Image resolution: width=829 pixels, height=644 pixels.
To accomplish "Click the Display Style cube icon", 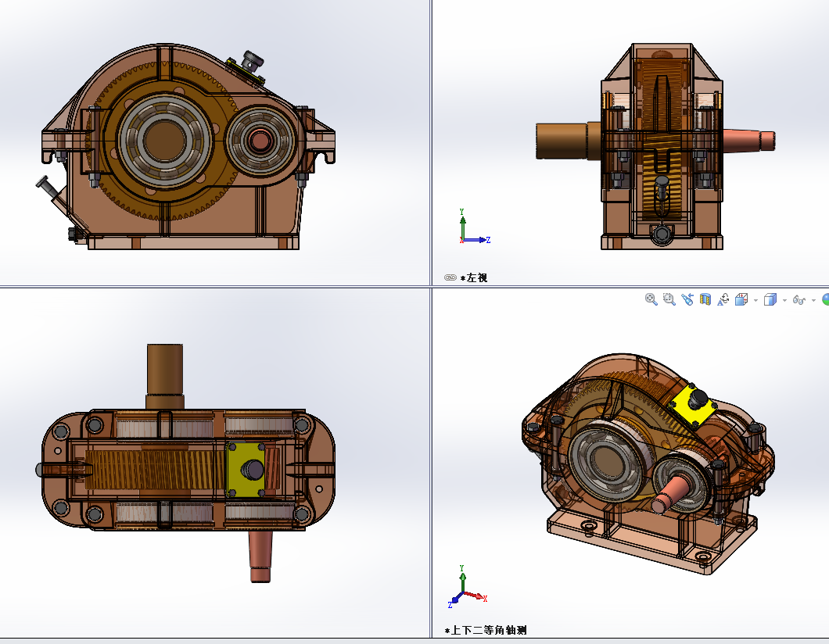I will 770,299.
